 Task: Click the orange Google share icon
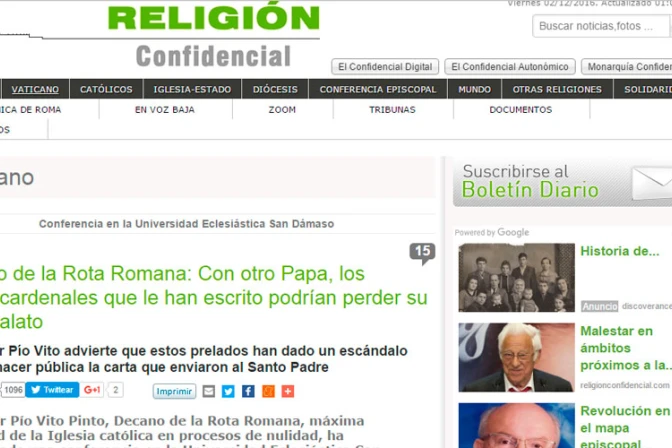[268, 391]
